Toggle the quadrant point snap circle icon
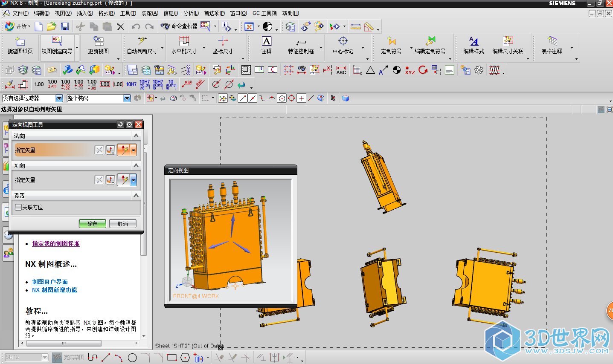 [x=291, y=98]
